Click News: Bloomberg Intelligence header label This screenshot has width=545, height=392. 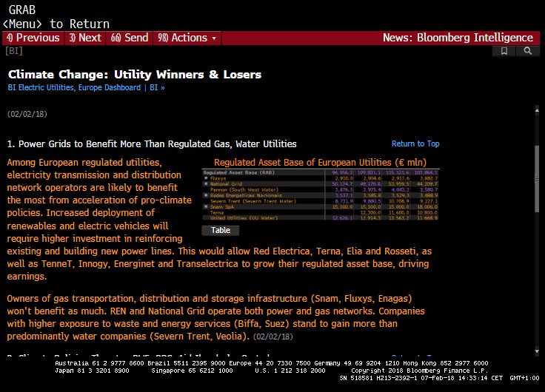458,38
